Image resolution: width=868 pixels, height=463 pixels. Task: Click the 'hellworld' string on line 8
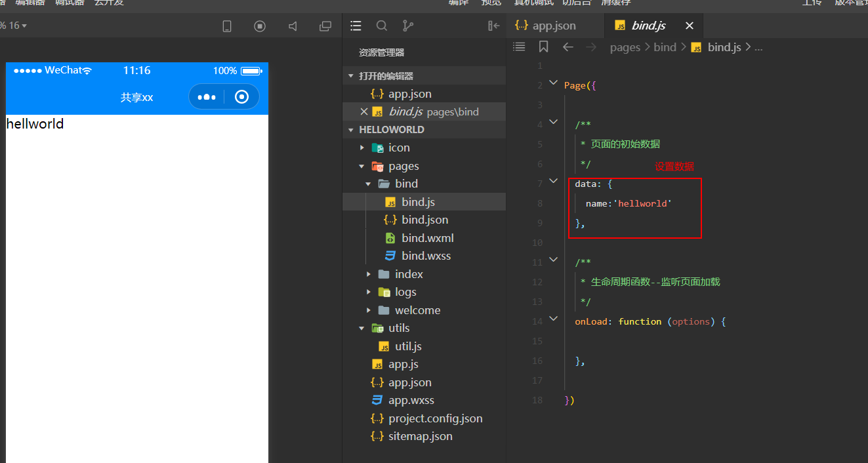tap(642, 203)
